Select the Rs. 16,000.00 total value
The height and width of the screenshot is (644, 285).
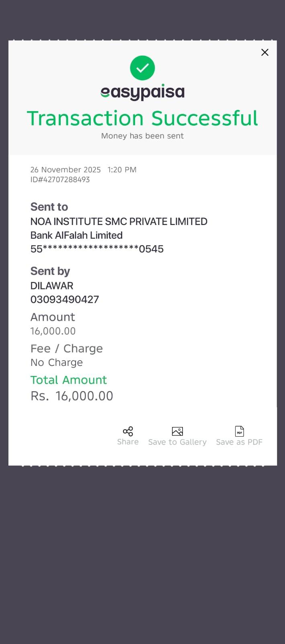coord(72,396)
